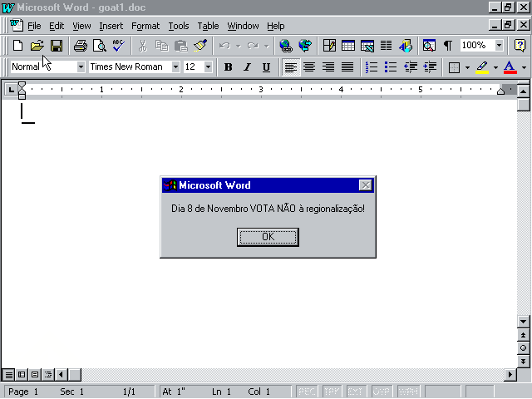Open the View menu
The width and height of the screenshot is (532, 399).
[x=81, y=26]
